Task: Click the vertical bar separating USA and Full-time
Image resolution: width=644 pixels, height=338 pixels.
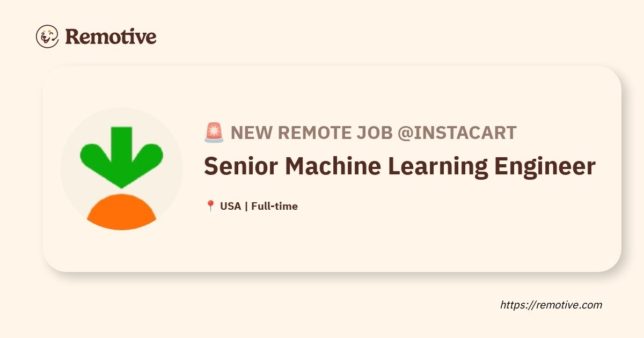Action: click(246, 206)
